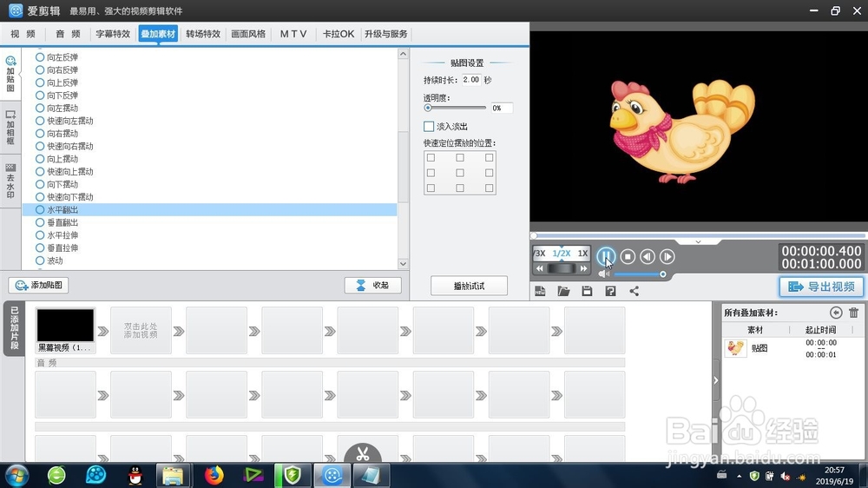The image size is (868, 488).
Task: Open the 转场特效 tab
Action: tap(203, 34)
